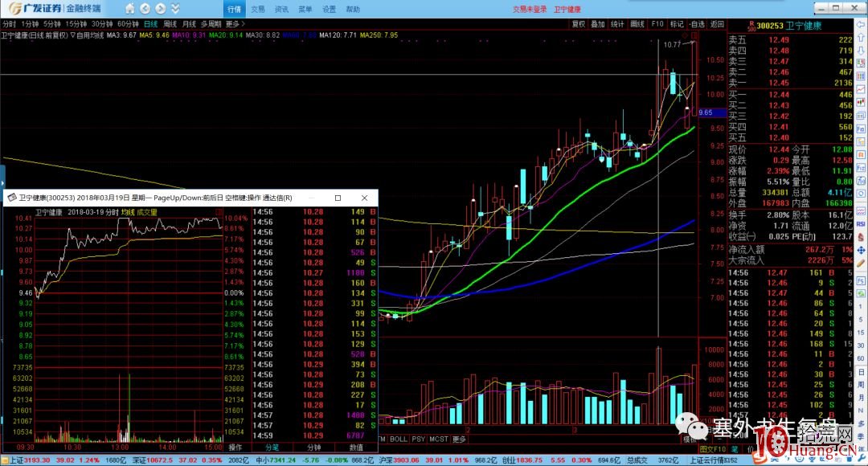
Task: Switch chart to 30分钟 period
Action: click(x=102, y=24)
